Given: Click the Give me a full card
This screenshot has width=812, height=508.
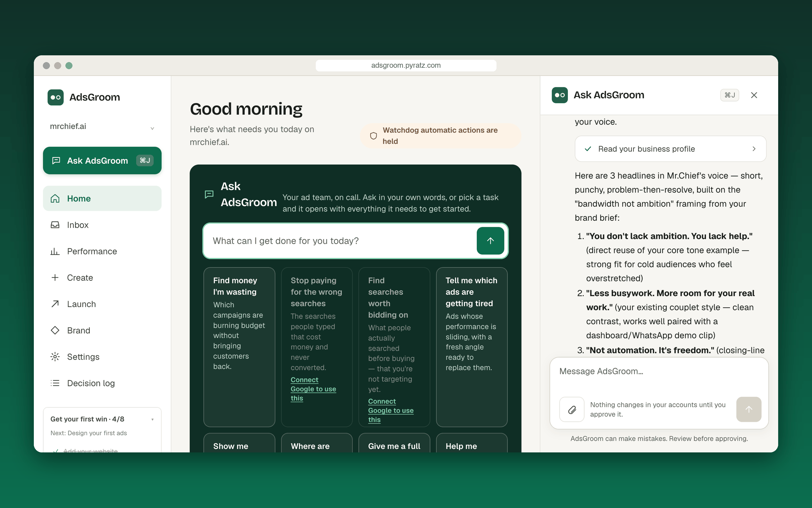Looking at the screenshot, I should coord(394,443).
